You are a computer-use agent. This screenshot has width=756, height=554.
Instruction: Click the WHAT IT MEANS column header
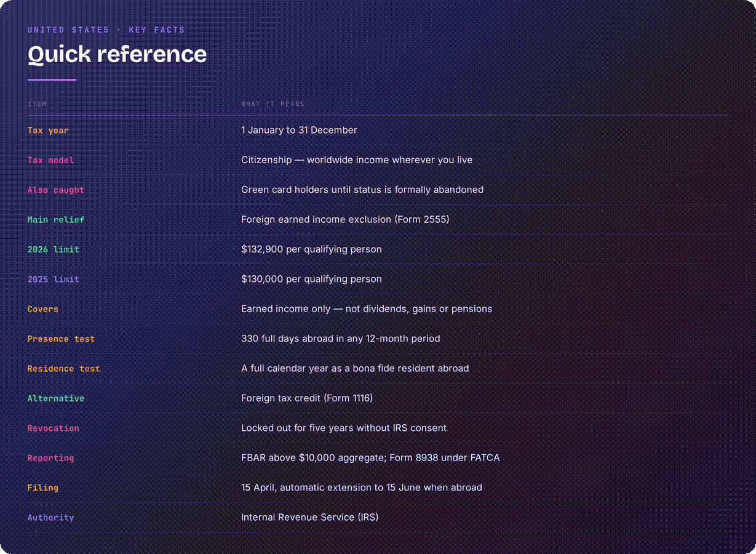[x=273, y=104]
